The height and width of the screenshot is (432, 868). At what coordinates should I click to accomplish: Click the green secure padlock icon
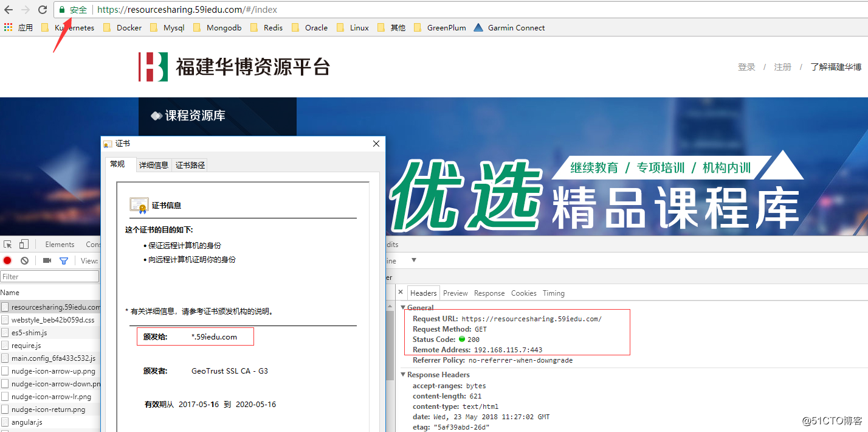tap(61, 10)
